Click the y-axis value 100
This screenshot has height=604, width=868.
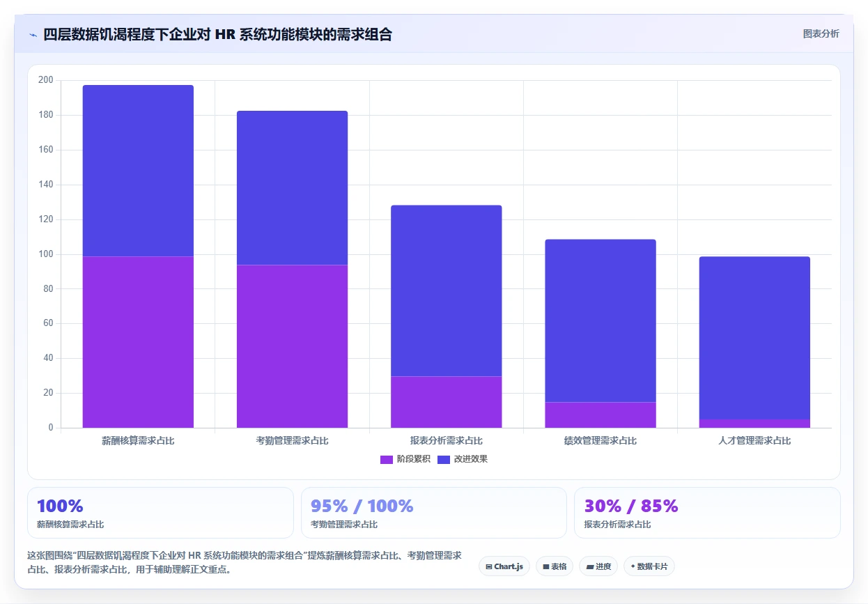pos(46,254)
